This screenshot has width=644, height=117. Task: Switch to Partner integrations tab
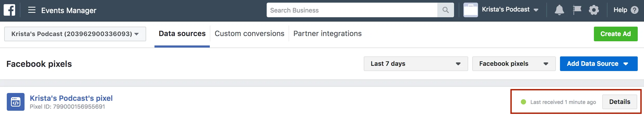[327, 34]
